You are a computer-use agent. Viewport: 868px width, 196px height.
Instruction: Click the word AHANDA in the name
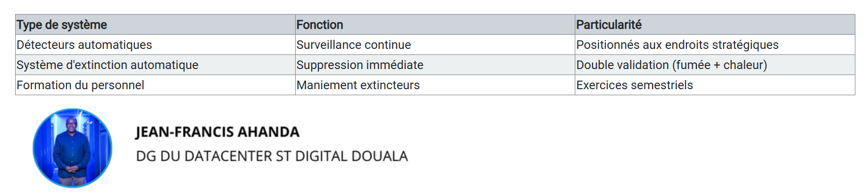[x=268, y=132]
